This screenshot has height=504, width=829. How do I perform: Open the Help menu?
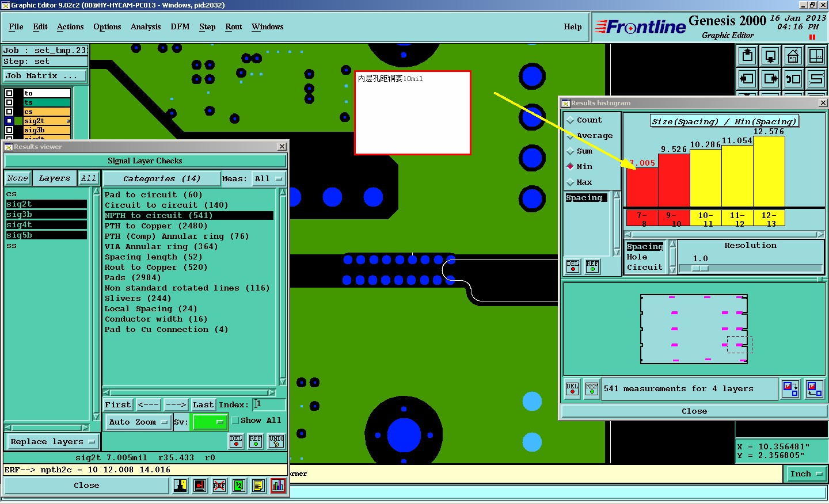pyautogui.click(x=573, y=26)
